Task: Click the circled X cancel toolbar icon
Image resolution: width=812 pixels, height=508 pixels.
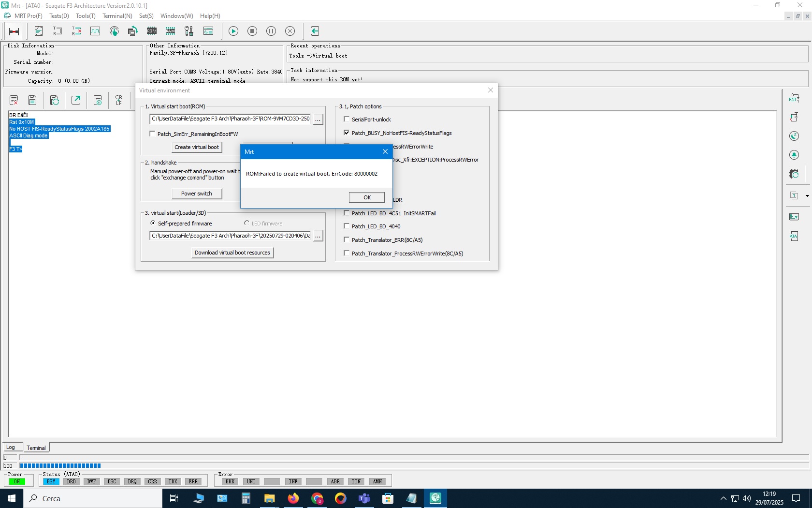Action: tap(290, 31)
